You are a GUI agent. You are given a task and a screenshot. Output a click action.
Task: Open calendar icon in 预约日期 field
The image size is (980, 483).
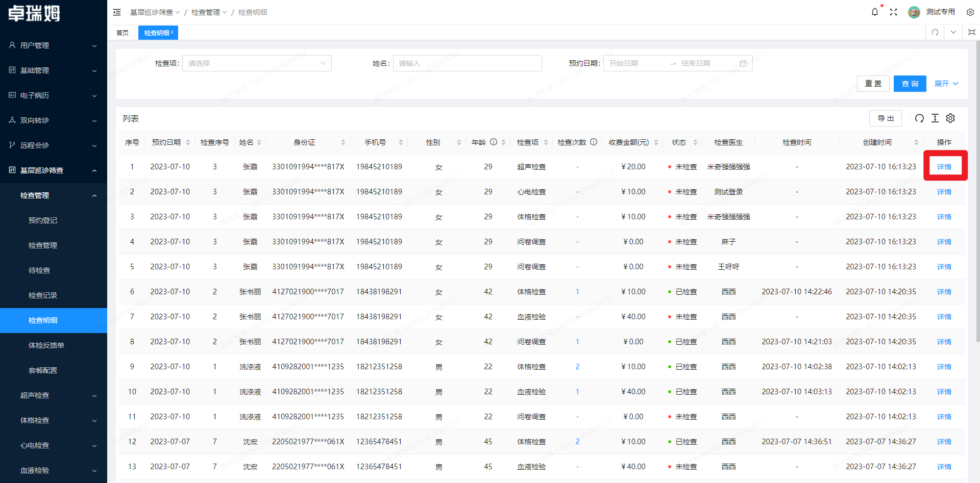click(x=743, y=63)
